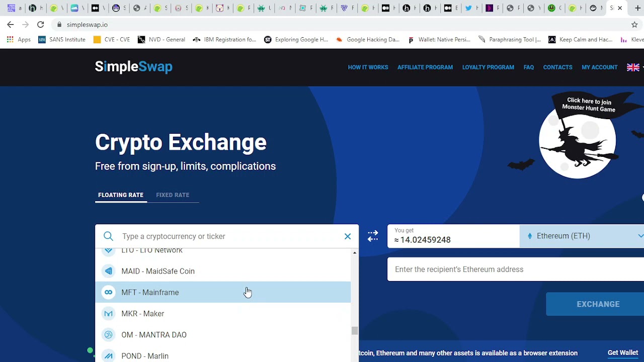Open the AFFILIATE PROGRAM page

(425, 67)
